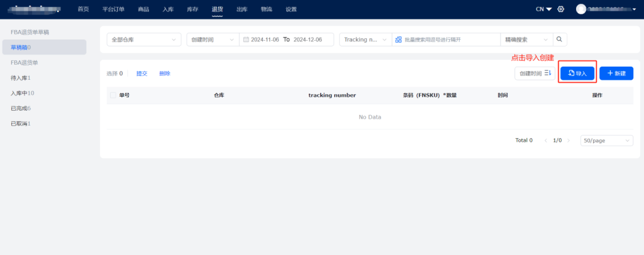
Task: Open the 退货 menu in top navigation
Action: coord(217,9)
